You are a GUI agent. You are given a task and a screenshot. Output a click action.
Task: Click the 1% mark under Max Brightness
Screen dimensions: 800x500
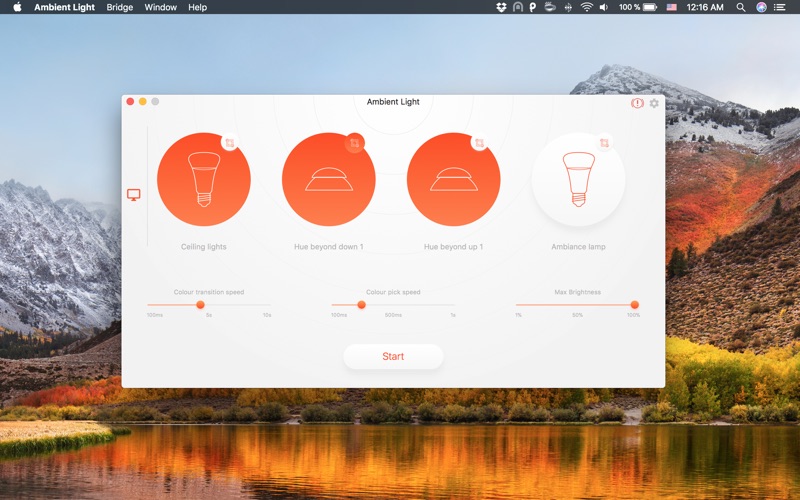click(x=518, y=315)
